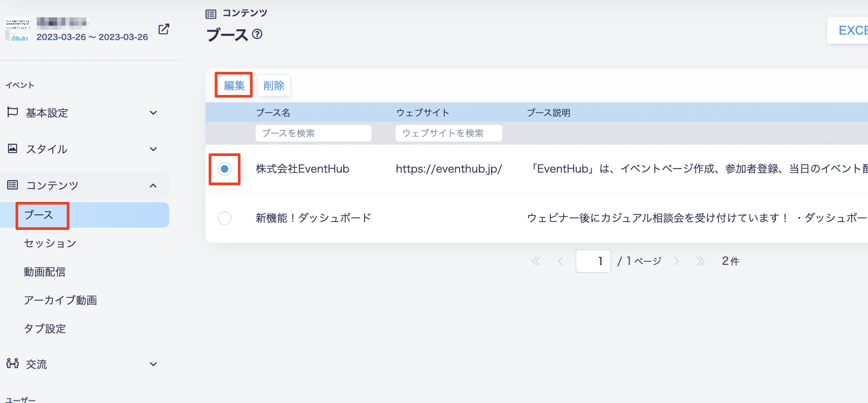Collapse the コンテンツ section chevron
Screen dimensions: 868x403
153,186
